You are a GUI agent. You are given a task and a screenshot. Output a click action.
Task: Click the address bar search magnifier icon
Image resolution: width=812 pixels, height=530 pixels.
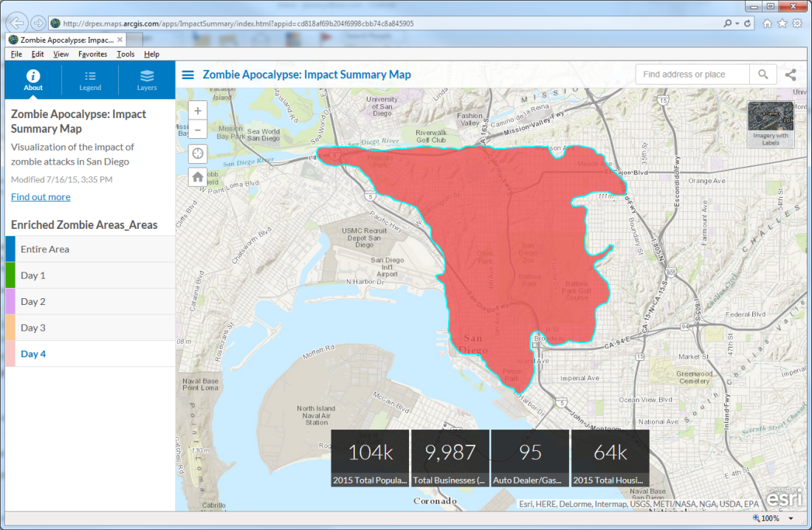tap(728, 24)
